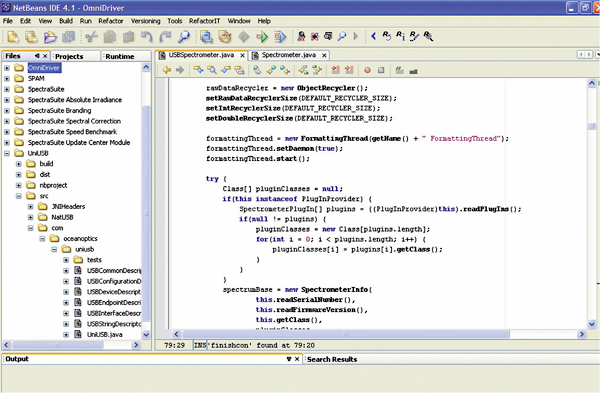Screen dimensions: 600x393
Task: Click the Redo arrow icon
Action: (x=165, y=37)
